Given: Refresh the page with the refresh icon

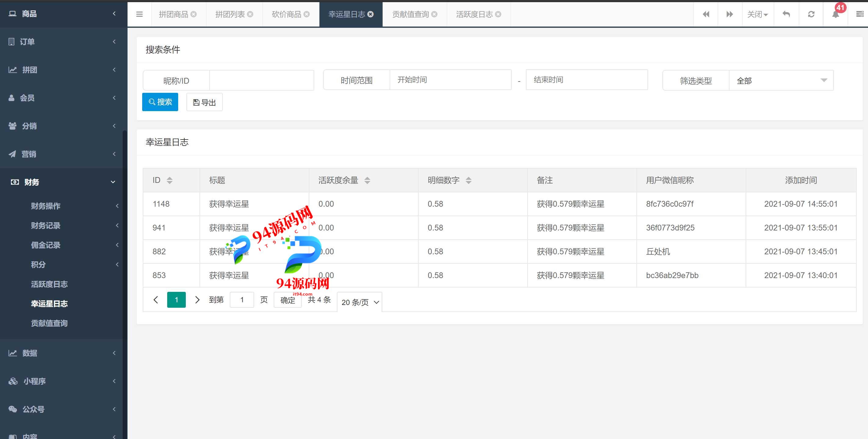Looking at the screenshot, I should point(811,14).
